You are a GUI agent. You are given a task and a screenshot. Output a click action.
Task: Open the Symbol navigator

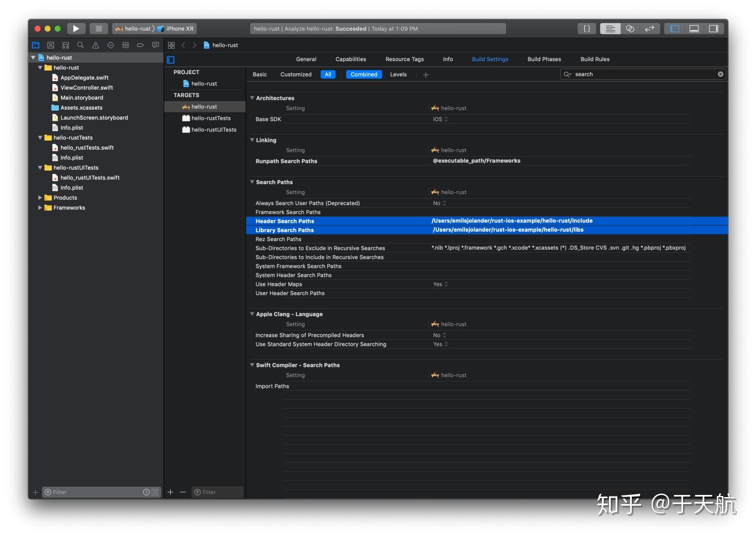[x=65, y=45]
